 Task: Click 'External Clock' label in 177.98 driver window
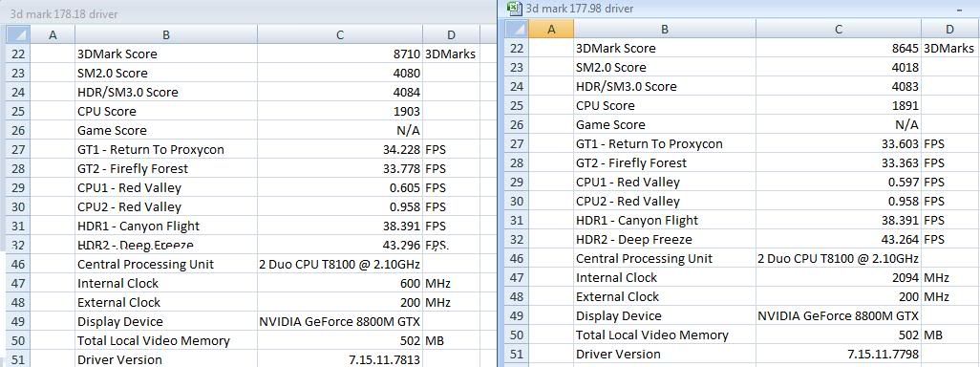(617, 296)
